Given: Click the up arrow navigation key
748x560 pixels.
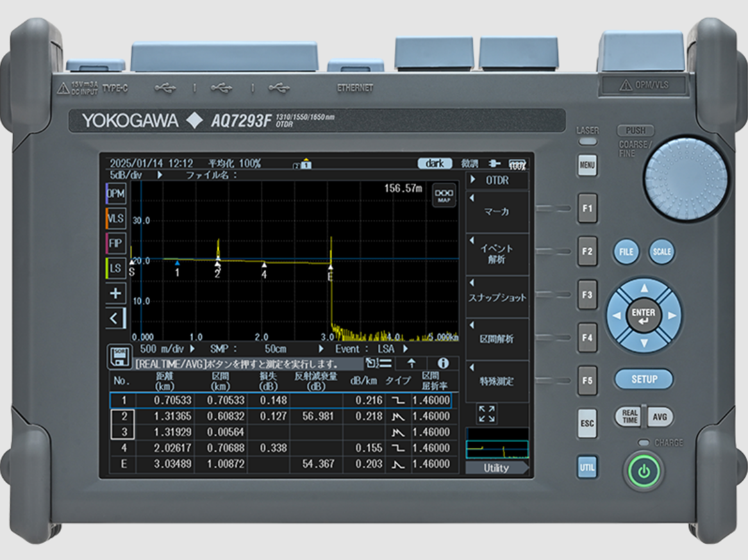Looking at the screenshot, I should click(x=644, y=288).
